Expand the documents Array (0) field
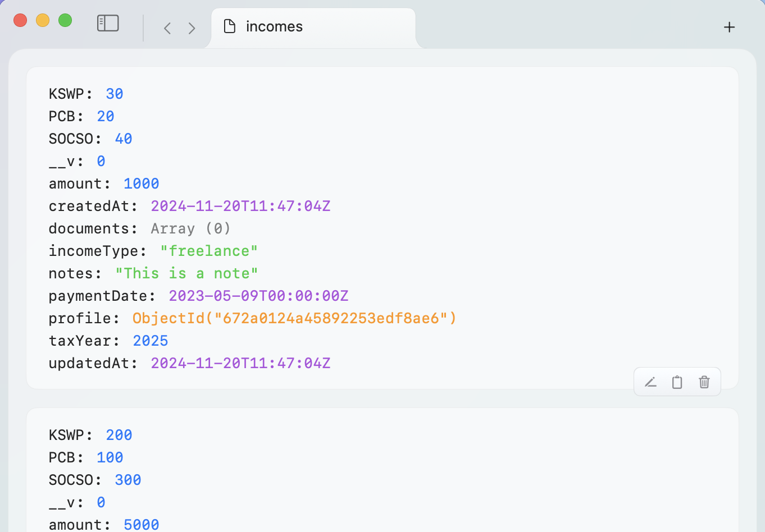 click(190, 228)
